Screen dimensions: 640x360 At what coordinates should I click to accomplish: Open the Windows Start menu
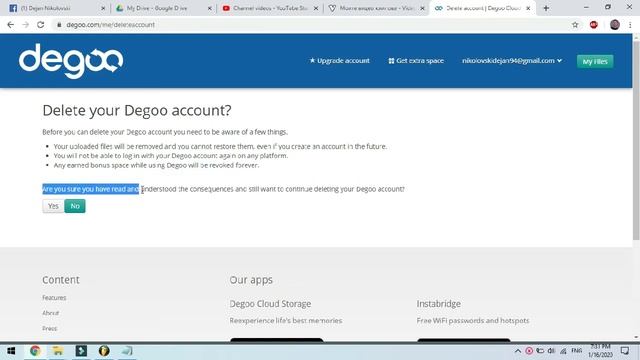point(11,351)
